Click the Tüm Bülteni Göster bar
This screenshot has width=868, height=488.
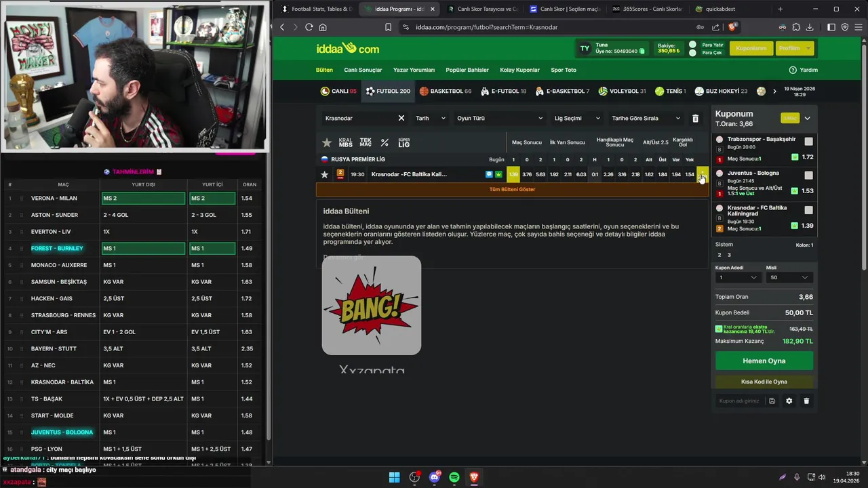[x=512, y=189]
